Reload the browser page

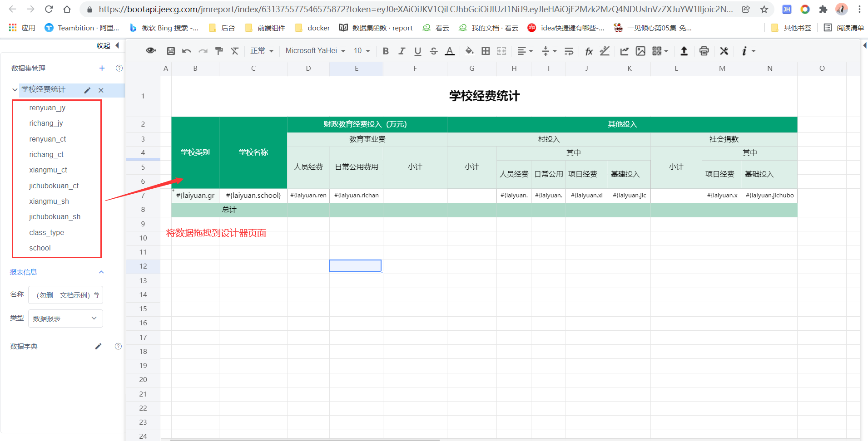tap(49, 9)
